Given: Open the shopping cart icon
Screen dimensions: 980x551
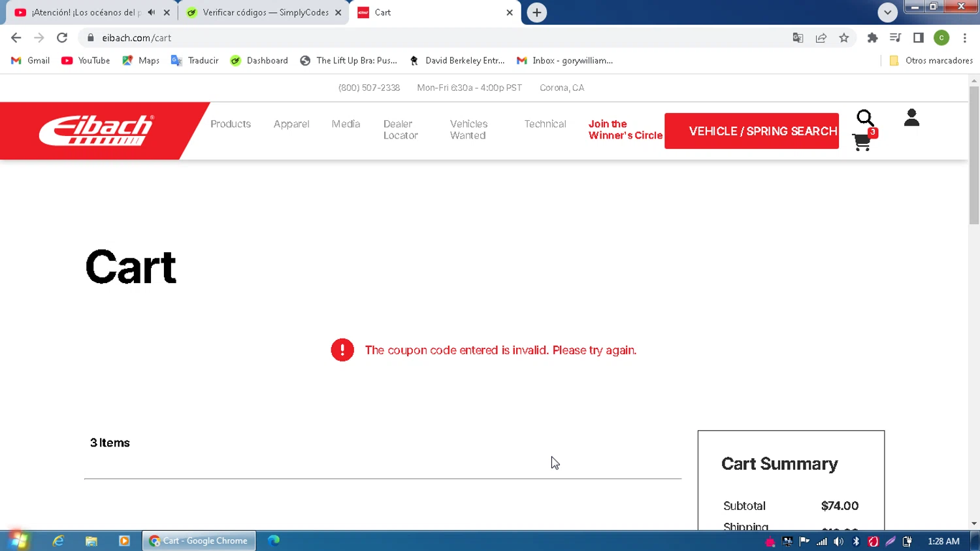Looking at the screenshot, I should 862,141.
